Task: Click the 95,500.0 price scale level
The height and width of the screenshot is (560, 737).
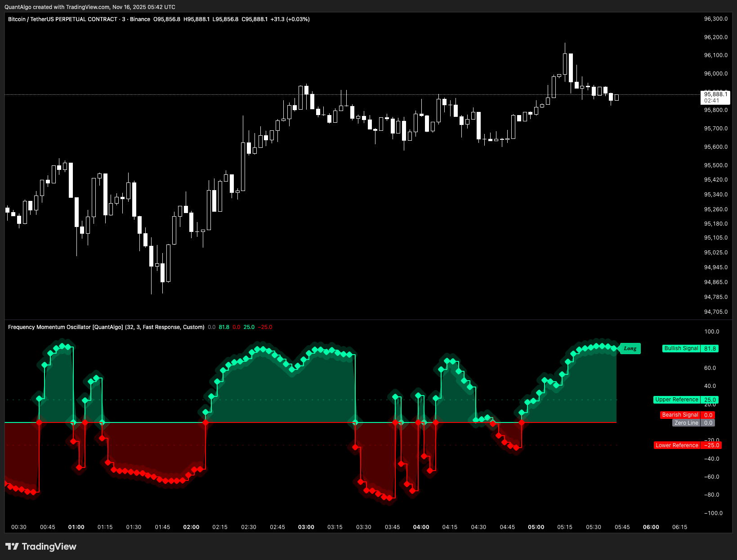Action: (716, 165)
